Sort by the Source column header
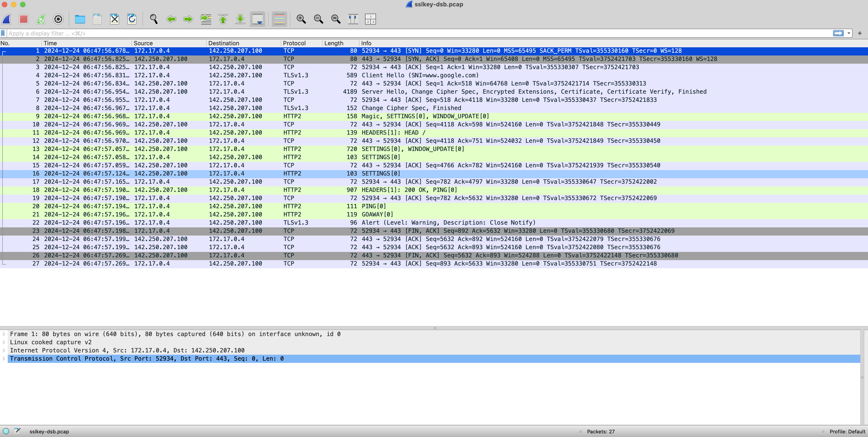868x437 pixels. (169, 43)
